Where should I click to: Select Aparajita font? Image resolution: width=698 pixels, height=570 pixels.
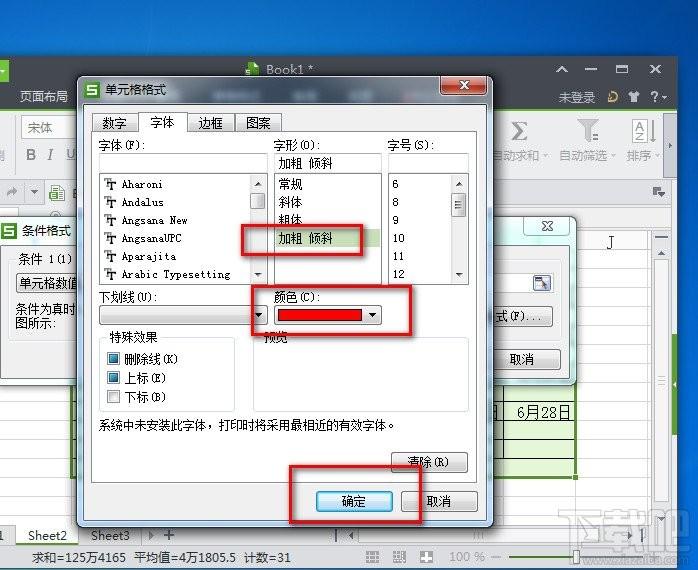point(175,256)
